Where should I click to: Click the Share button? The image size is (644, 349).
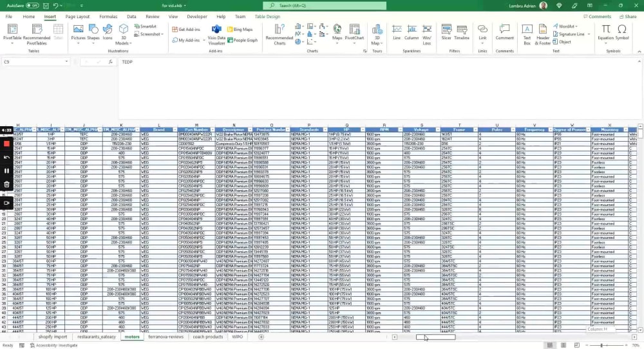coord(627,17)
